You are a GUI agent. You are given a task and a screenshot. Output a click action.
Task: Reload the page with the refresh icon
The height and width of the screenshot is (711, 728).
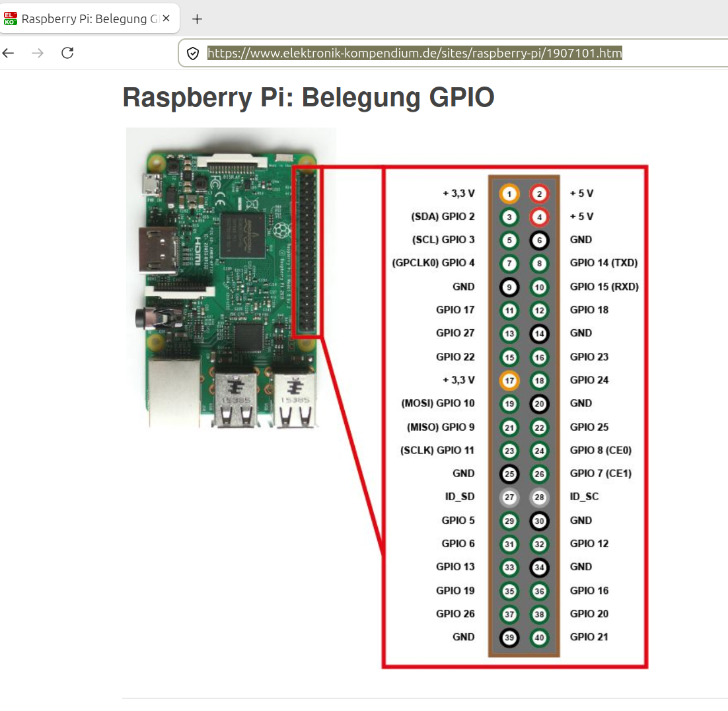(x=67, y=53)
